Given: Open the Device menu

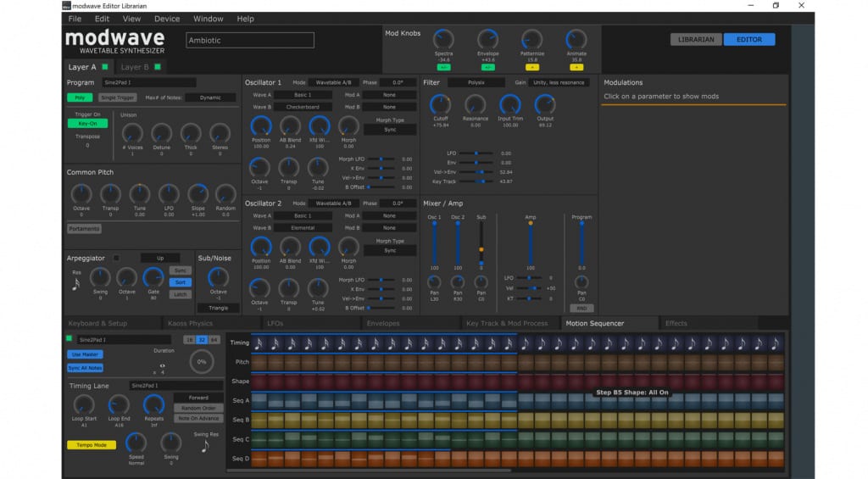Looking at the screenshot, I should [x=167, y=19].
